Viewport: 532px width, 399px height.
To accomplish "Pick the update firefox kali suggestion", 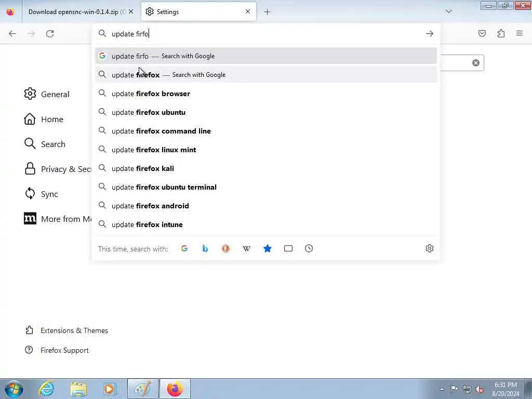I will 266,168.
